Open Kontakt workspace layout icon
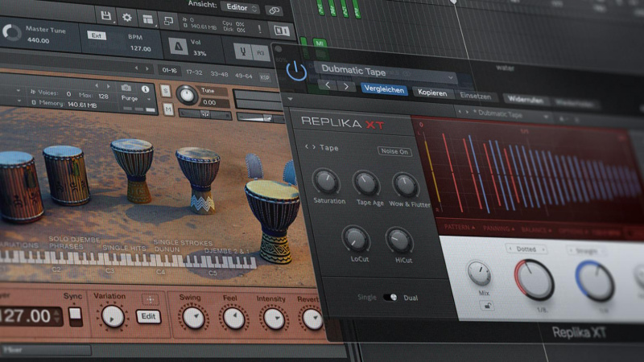This screenshot has width=644, height=362. 148,19
